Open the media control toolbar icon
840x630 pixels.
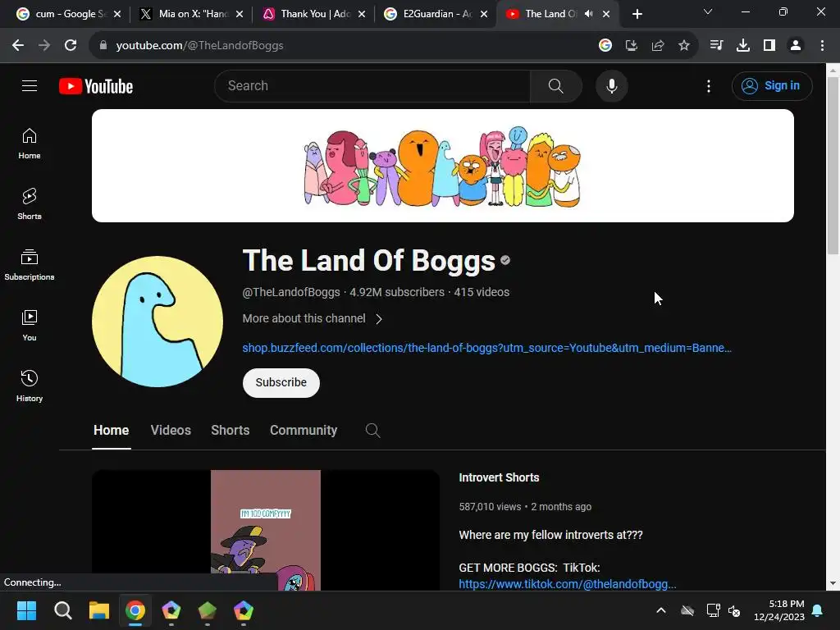coord(716,46)
